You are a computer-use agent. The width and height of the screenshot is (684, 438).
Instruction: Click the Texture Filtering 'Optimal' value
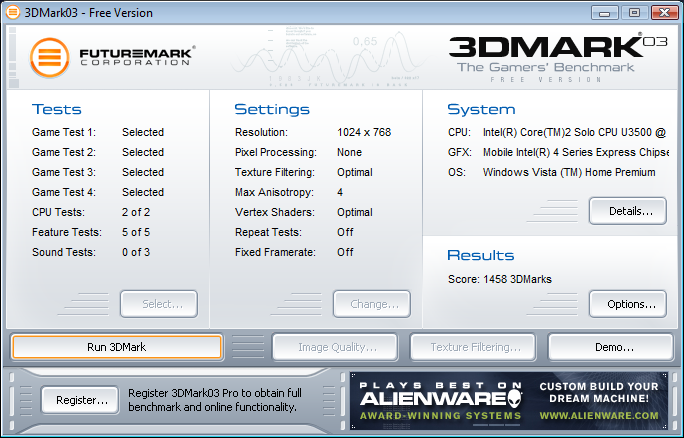click(x=355, y=172)
